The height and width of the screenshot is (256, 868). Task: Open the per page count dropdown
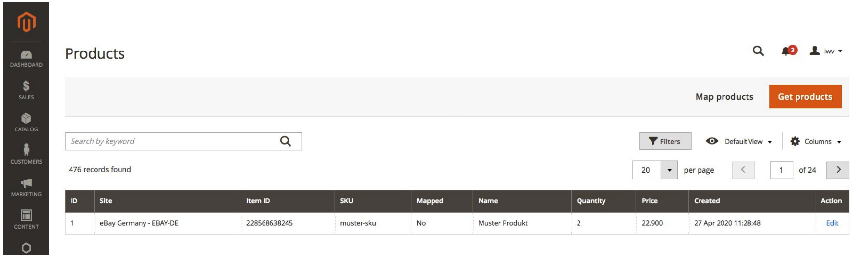(x=669, y=170)
